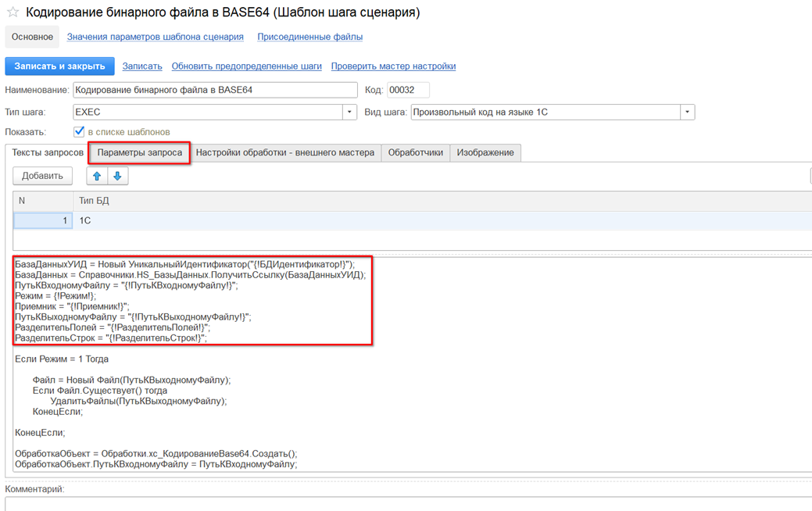Viewport: 812px width, 511px height.
Task: Click 'Проверить мастер настройки' link
Action: (x=394, y=66)
